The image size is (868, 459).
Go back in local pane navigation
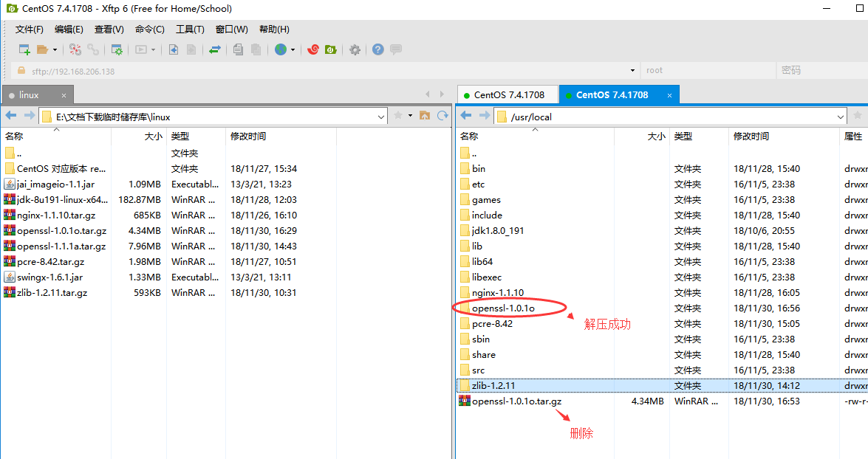click(11, 116)
